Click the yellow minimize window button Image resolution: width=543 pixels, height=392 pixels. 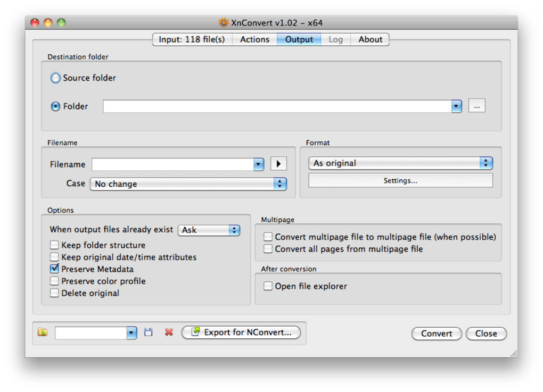click(48, 23)
